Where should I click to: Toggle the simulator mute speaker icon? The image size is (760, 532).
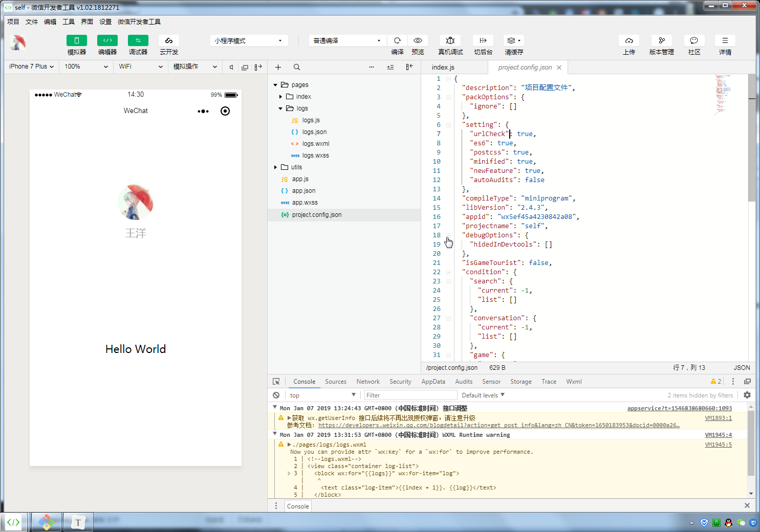[x=231, y=67]
